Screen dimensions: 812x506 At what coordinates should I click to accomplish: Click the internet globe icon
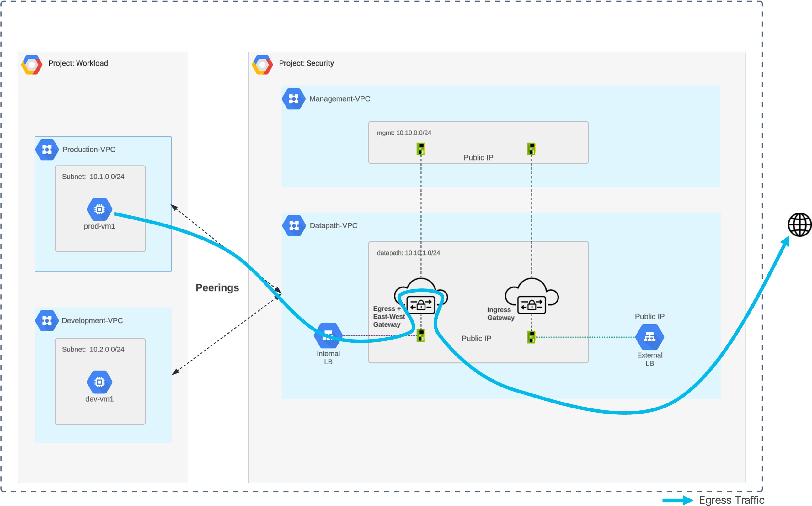[x=799, y=224]
